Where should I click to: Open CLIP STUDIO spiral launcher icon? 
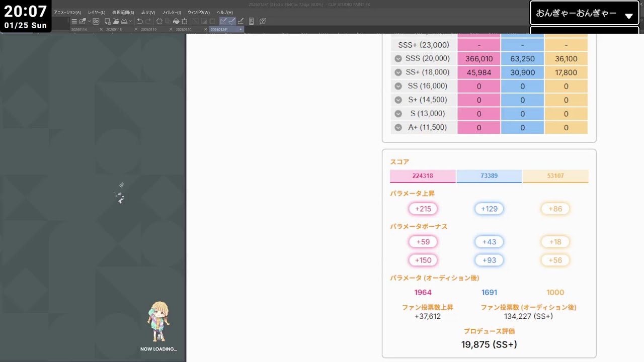click(x=96, y=21)
